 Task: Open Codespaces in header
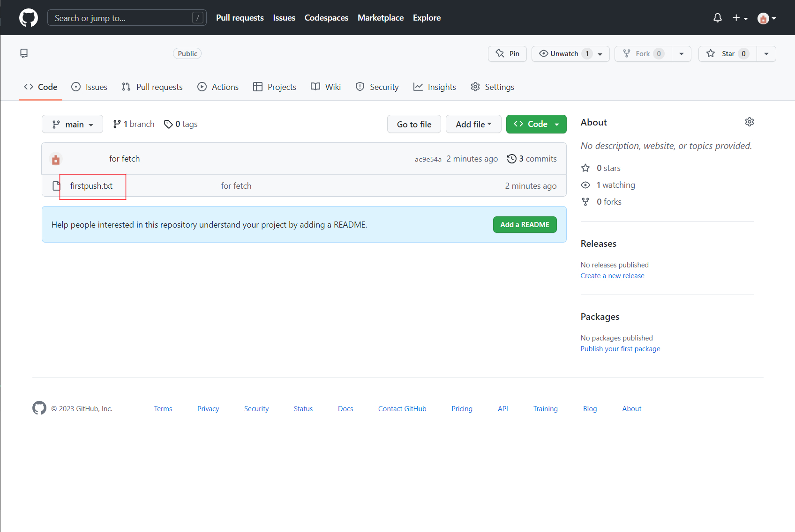click(x=326, y=18)
